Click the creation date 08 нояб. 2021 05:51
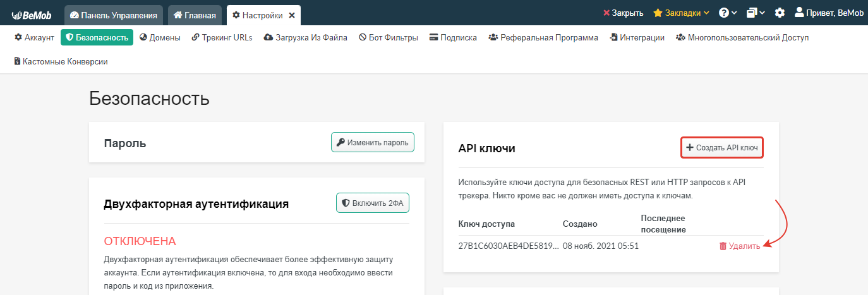The height and width of the screenshot is (295, 868). click(600, 246)
